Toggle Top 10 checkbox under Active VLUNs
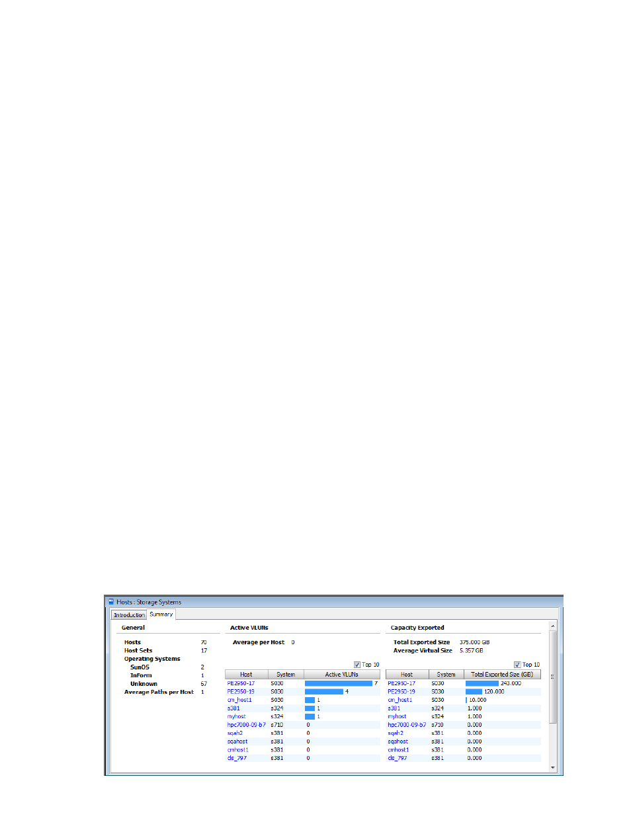This screenshot has width=631, height=840. coord(357,665)
